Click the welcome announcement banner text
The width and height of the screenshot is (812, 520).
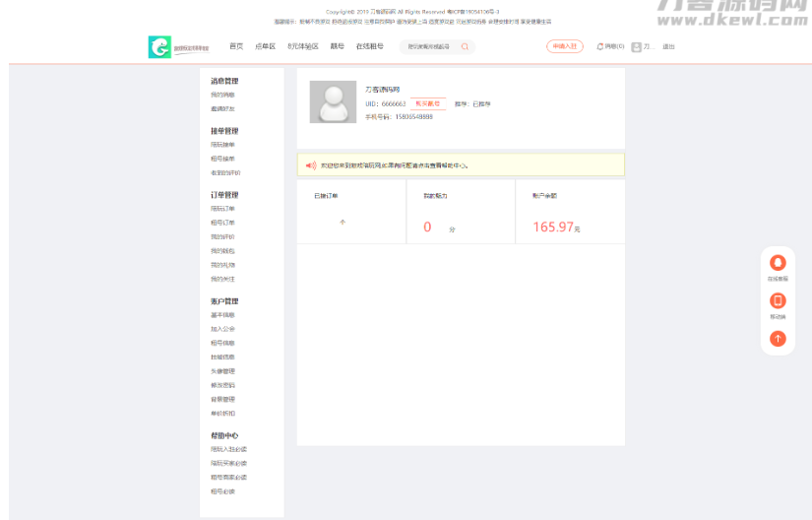394,165
